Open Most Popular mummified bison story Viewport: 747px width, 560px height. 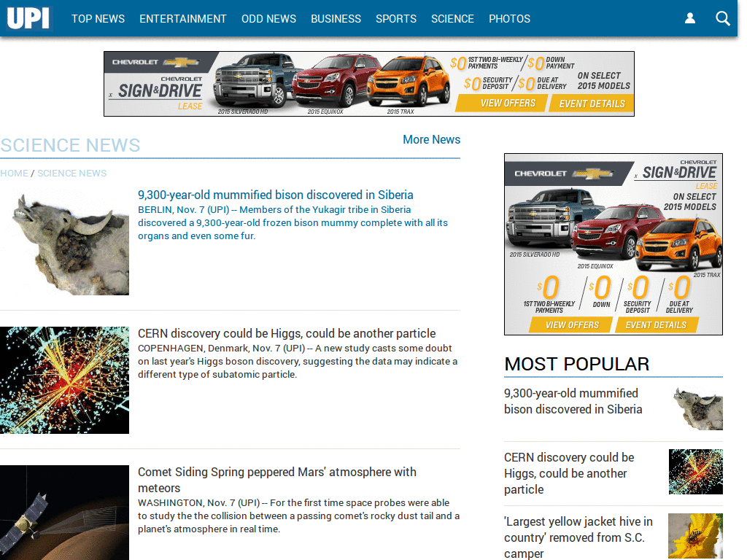573,402
